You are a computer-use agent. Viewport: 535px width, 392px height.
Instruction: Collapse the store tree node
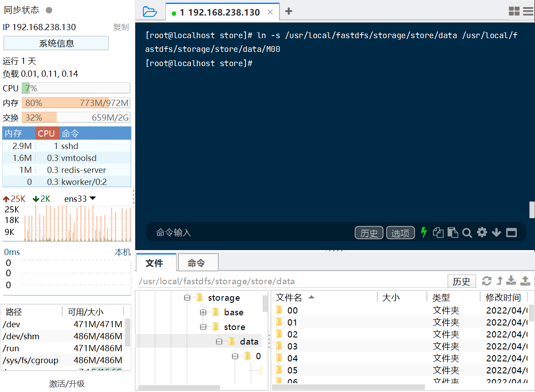(x=203, y=327)
